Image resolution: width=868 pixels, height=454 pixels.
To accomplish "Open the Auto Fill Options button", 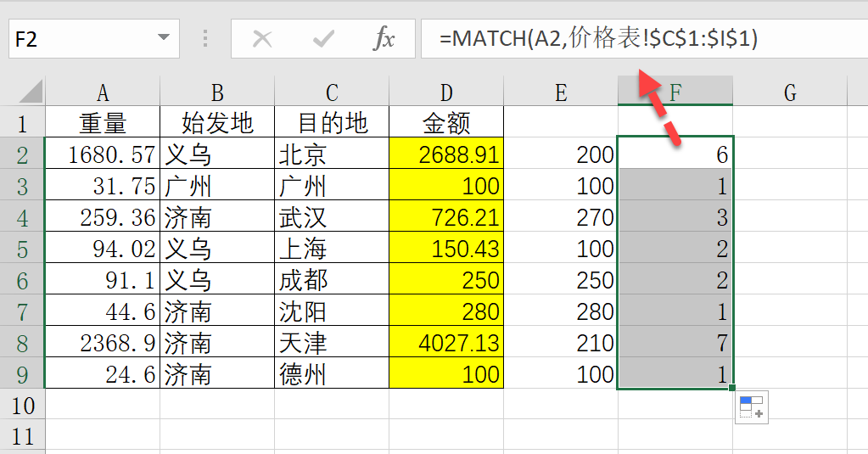I will [x=751, y=407].
